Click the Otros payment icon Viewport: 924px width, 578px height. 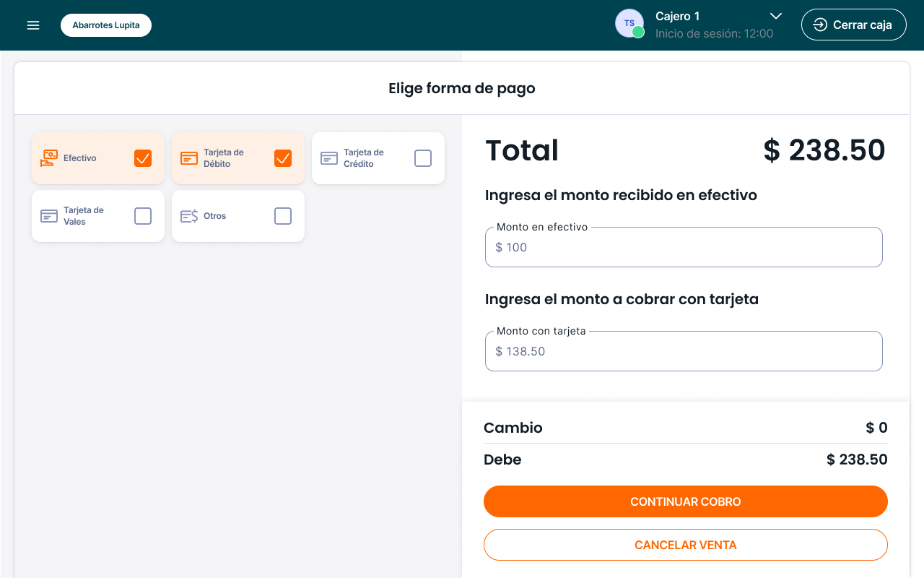point(189,216)
